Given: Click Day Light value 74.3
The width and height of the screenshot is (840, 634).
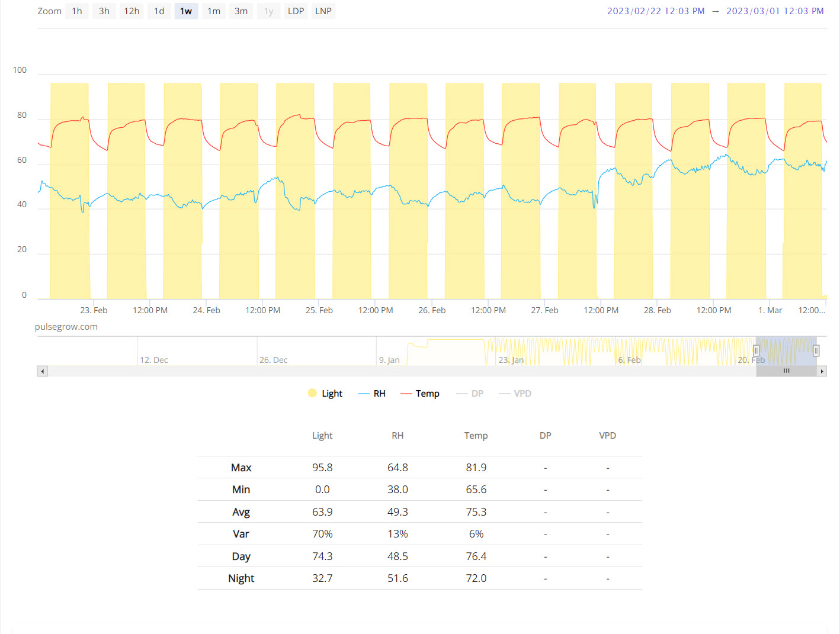Looking at the screenshot, I should coord(322,556).
